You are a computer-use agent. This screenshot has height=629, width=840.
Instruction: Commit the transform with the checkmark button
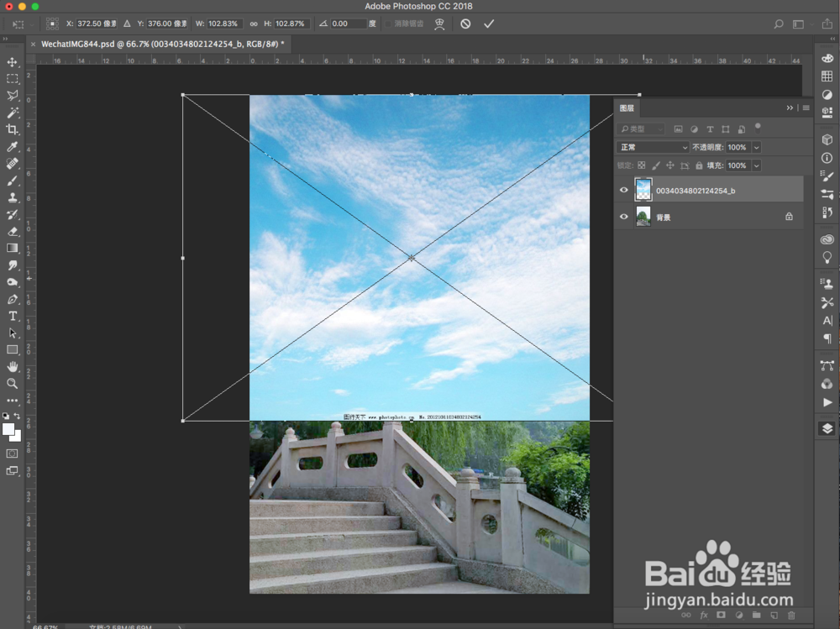point(490,24)
